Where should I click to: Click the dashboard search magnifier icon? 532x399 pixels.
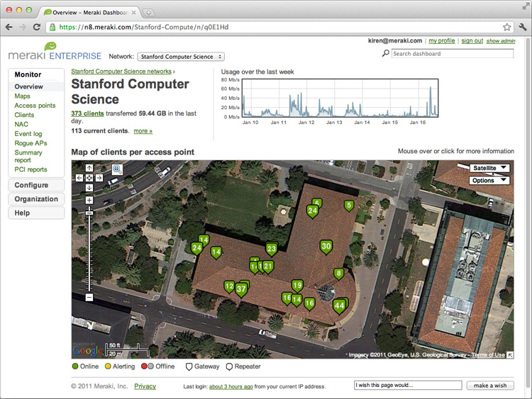[385, 53]
